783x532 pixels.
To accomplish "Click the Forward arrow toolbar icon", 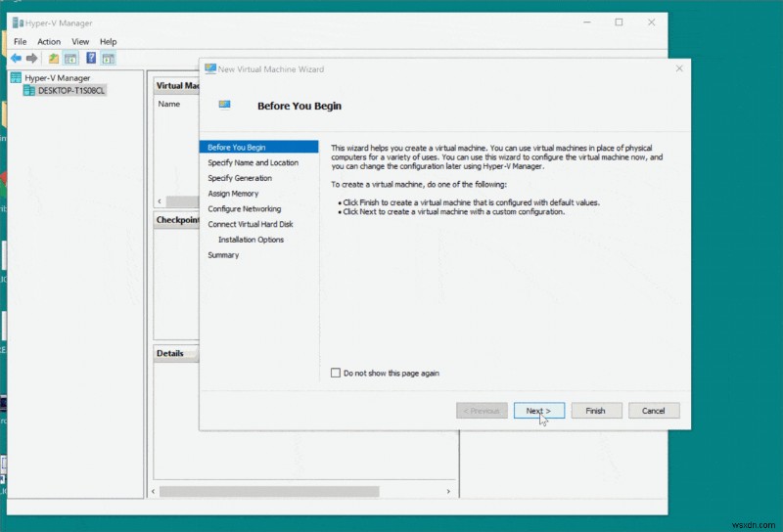I will point(31,59).
